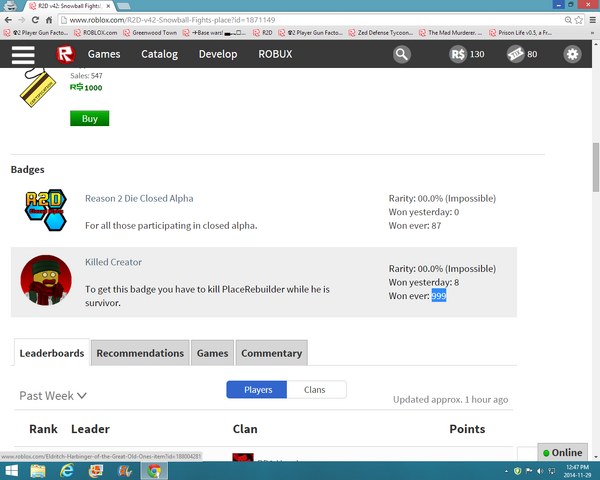This screenshot has height=480, width=600.
Task: Open The Mad Murderer bookmark
Action: click(x=450, y=33)
